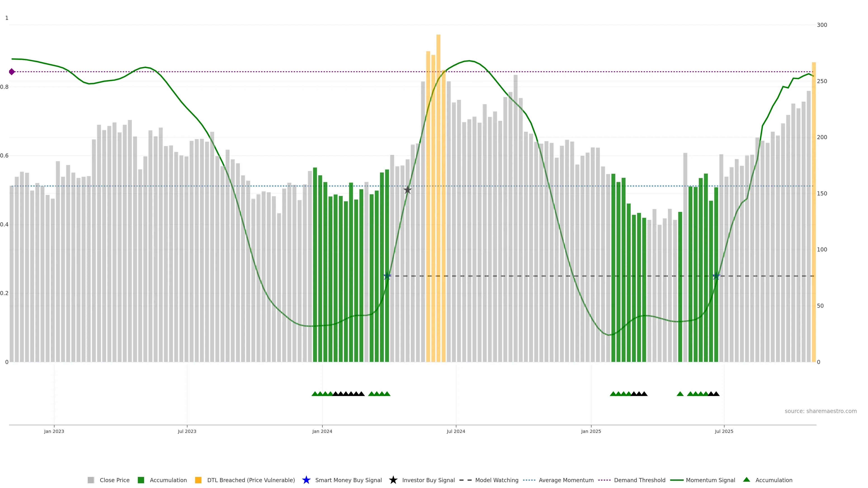Click the Smart Money star near June 2025

click(x=716, y=276)
